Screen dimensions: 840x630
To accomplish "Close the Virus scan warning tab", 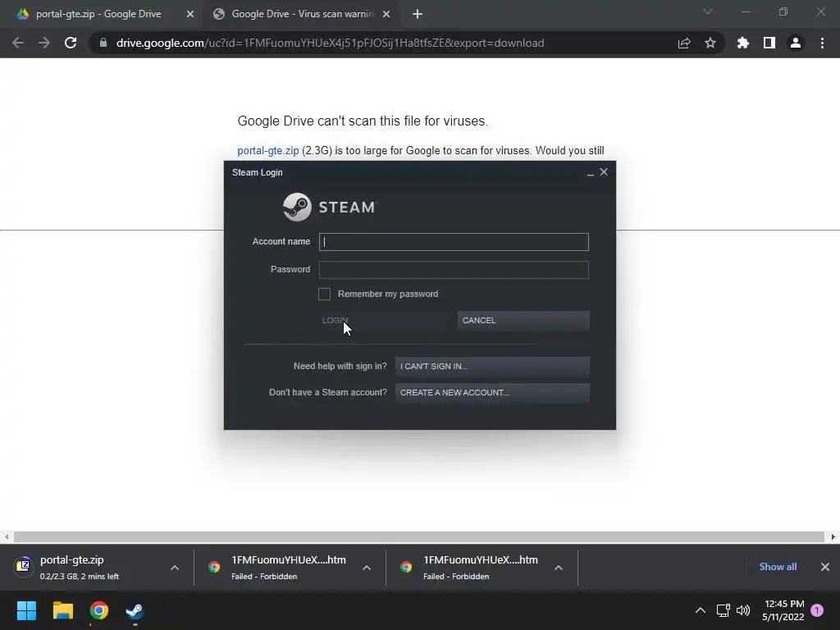I will (386, 15).
